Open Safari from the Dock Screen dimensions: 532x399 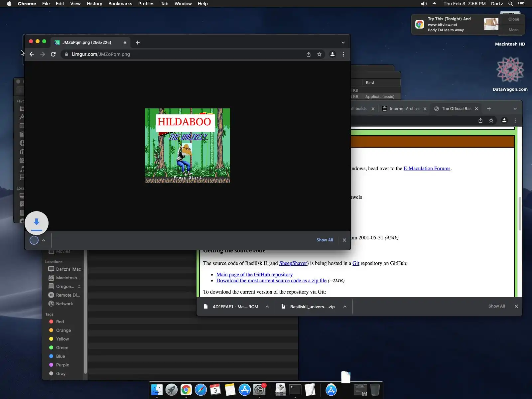point(201,390)
